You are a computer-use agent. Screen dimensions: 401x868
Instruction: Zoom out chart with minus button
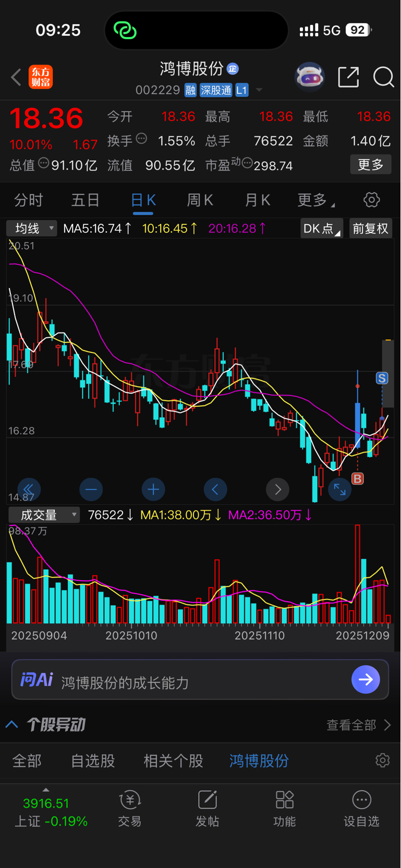pyautogui.click(x=91, y=490)
